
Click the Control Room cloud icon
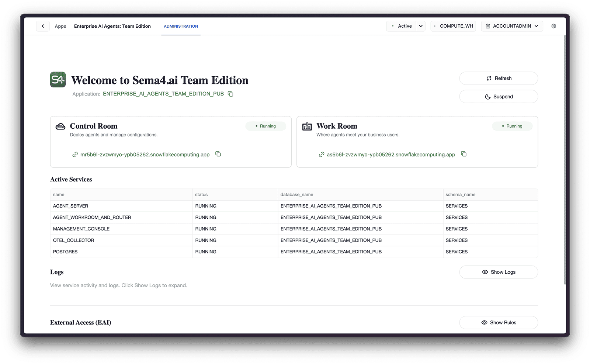(60, 126)
